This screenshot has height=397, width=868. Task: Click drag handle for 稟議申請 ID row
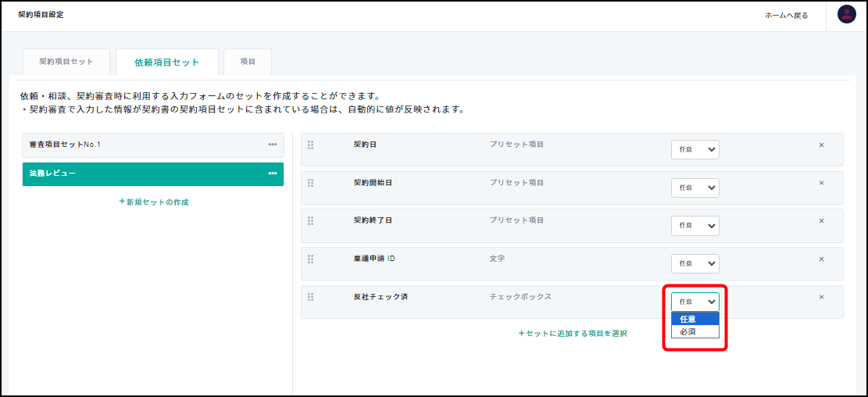click(x=310, y=259)
